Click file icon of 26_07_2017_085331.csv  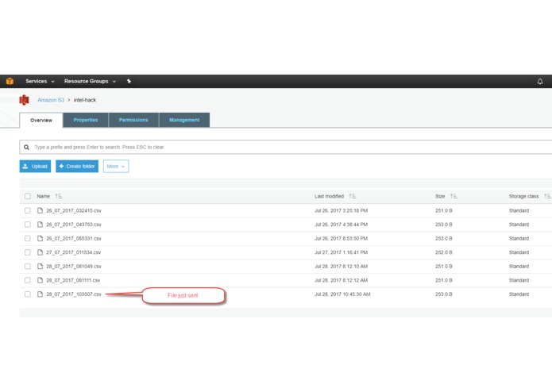pyautogui.click(x=41, y=238)
